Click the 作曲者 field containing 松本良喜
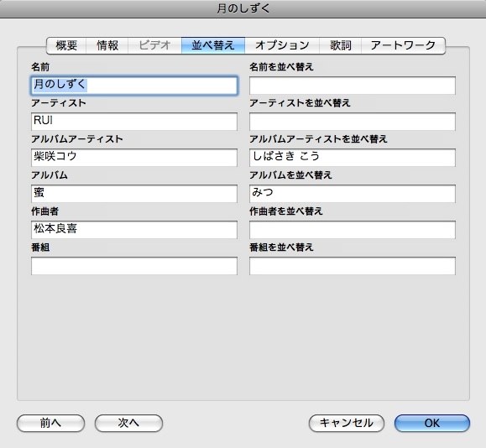 pos(134,230)
